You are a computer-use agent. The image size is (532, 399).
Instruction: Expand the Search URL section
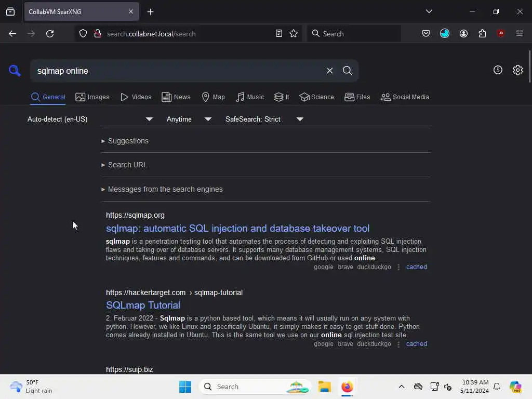pyautogui.click(x=124, y=165)
